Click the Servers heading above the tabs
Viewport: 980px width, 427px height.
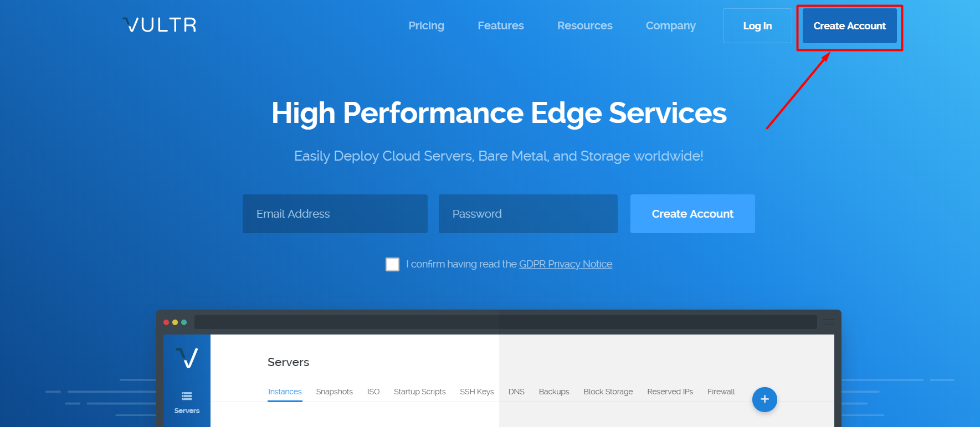(289, 362)
